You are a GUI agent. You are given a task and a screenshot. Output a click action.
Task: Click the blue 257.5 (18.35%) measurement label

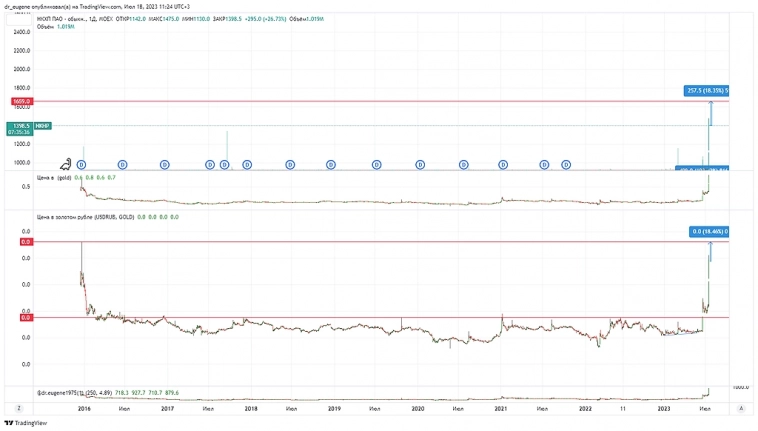(x=706, y=91)
